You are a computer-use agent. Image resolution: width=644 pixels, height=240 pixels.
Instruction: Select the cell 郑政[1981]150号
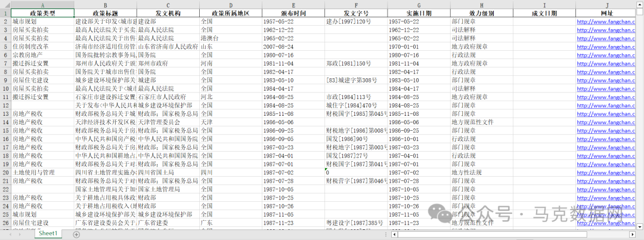point(356,63)
